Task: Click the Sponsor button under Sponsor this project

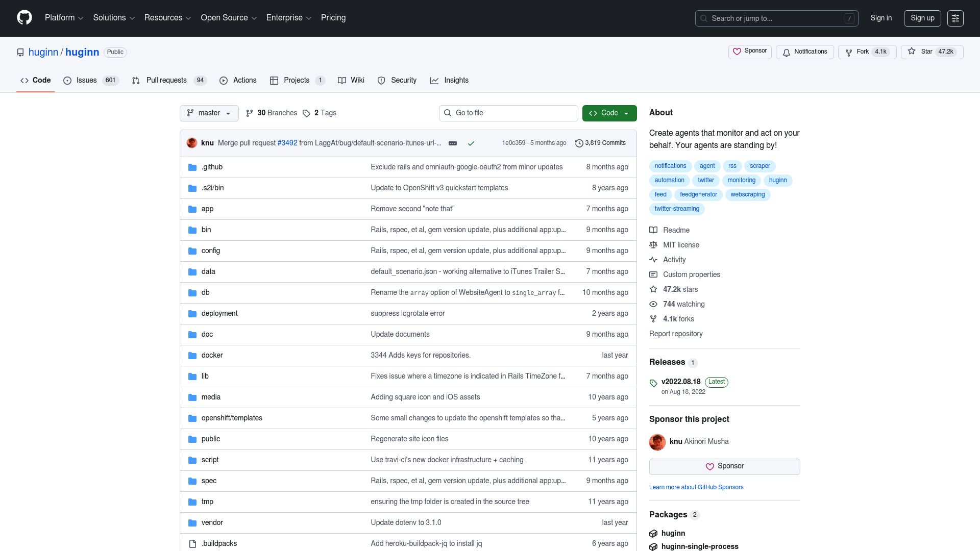Action: [x=724, y=467]
